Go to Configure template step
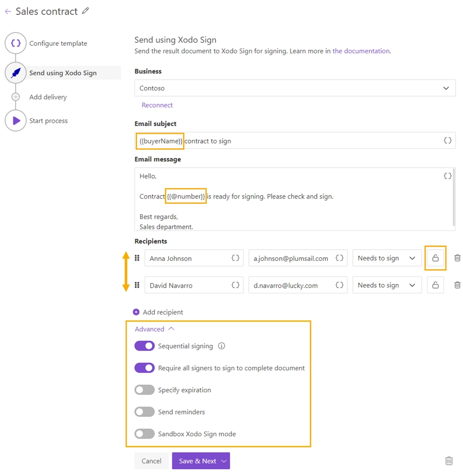This screenshot has width=463, height=476. point(58,43)
